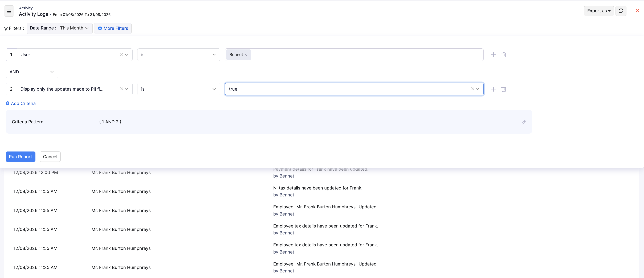Open the first 'is' condition dropdown

pos(178,55)
